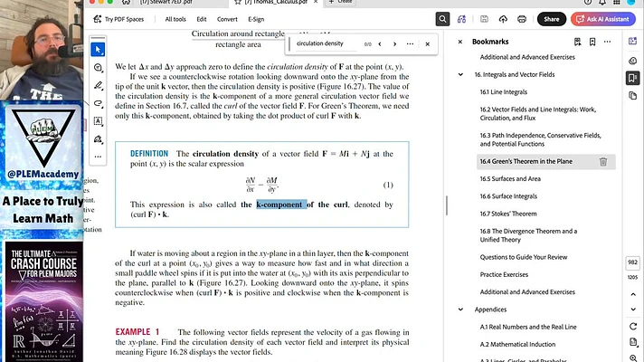Viewport: 644px width, 362px height.
Task: Choose the freehand draw loop tool
Action: (x=98, y=103)
